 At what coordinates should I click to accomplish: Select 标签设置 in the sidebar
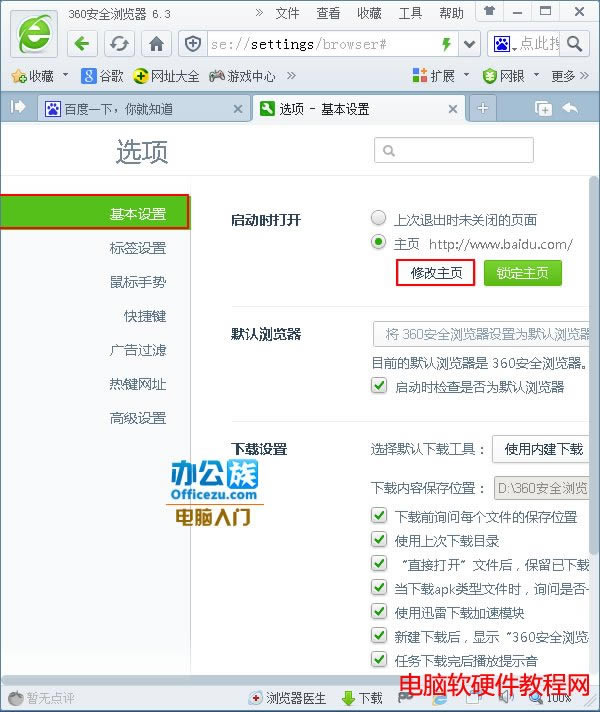click(x=138, y=248)
